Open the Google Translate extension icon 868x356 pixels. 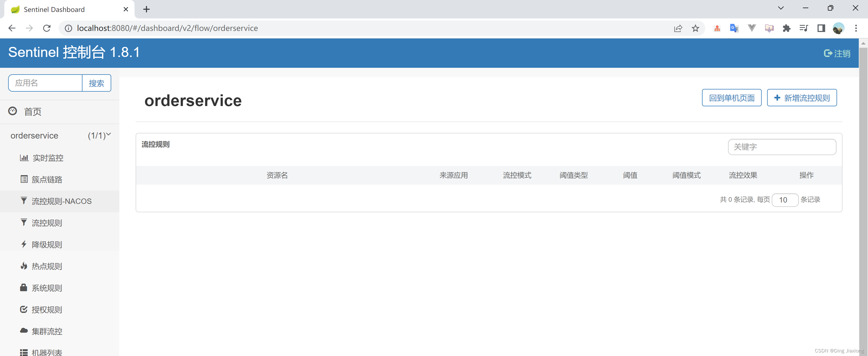[734, 28]
